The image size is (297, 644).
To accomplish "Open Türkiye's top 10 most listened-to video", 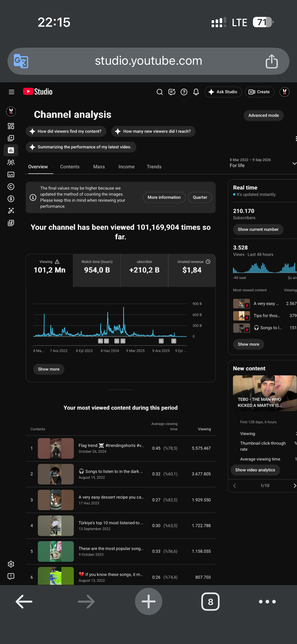I will pyautogui.click(x=120, y=526).
